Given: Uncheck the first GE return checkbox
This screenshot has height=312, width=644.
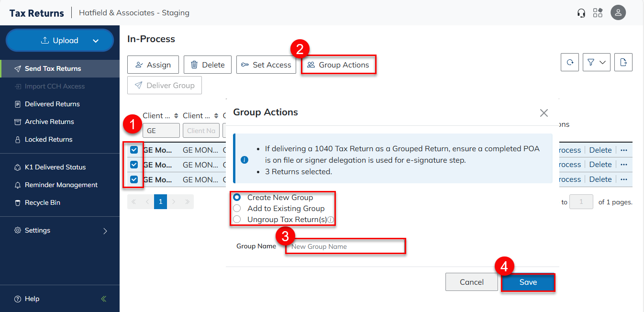Looking at the screenshot, I should pyautogui.click(x=134, y=150).
